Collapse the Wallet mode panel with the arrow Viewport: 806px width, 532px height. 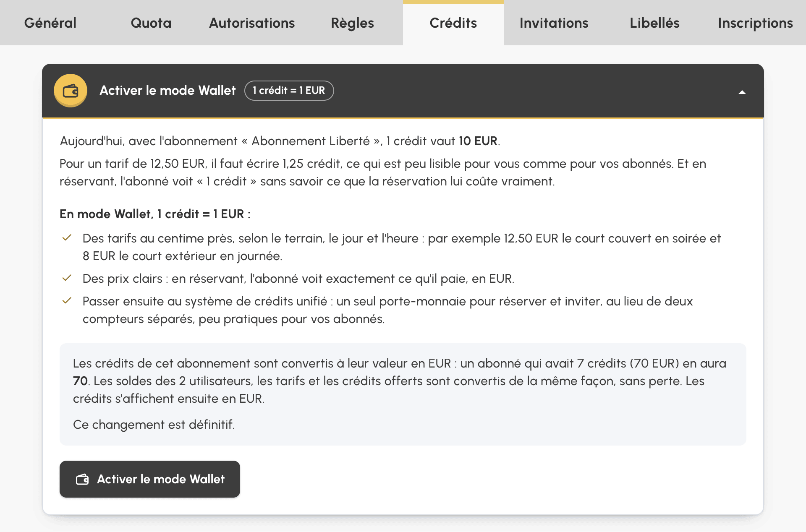tap(742, 92)
